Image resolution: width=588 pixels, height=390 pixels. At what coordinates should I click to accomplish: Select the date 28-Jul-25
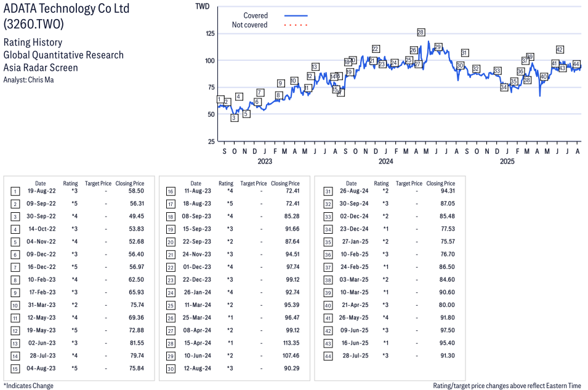click(355, 356)
